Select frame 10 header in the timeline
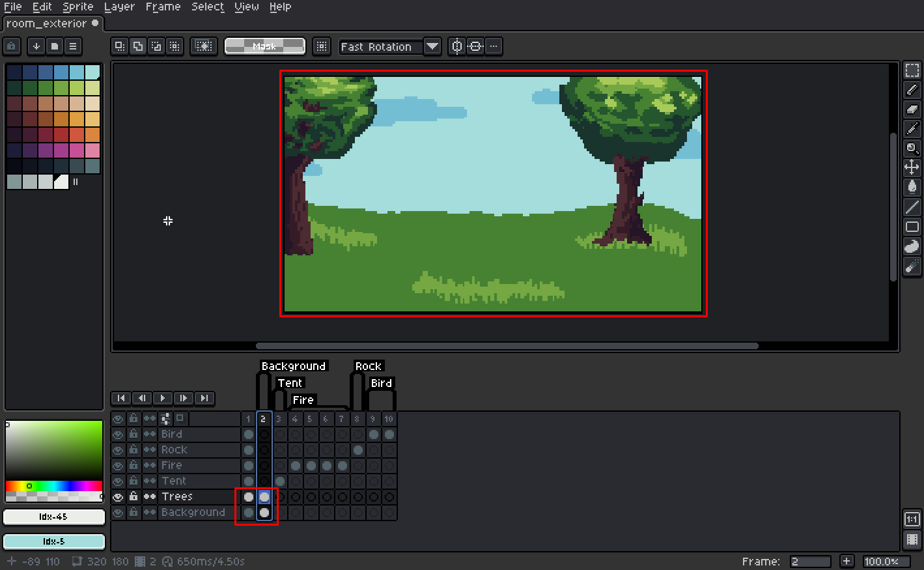The width and height of the screenshot is (924, 570). 389,419
